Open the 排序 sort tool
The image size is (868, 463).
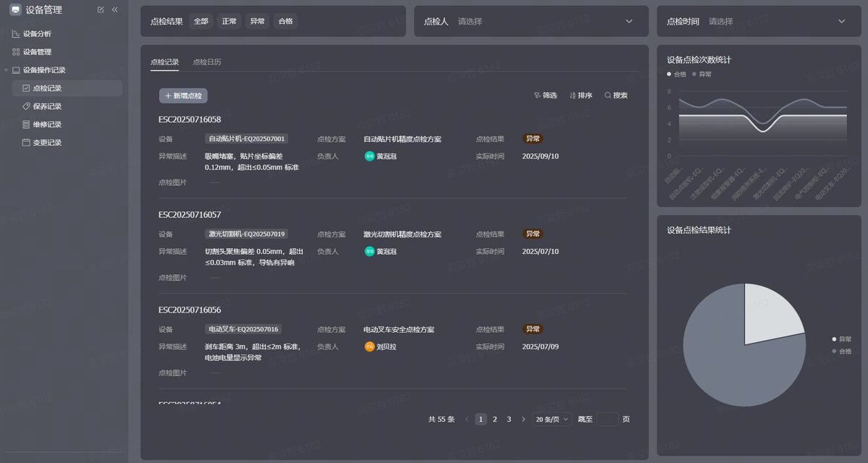tap(581, 95)
